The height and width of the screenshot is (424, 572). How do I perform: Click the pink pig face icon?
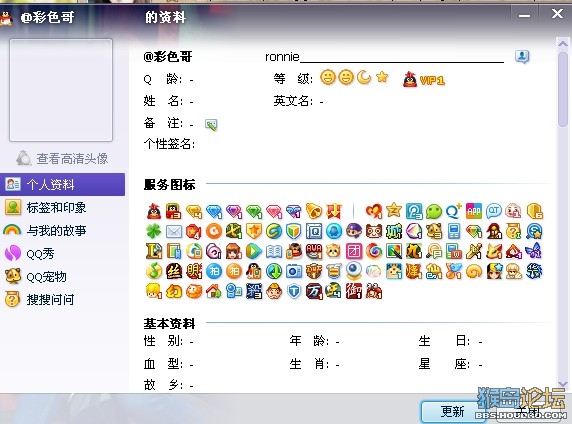(x=513, y=211)
